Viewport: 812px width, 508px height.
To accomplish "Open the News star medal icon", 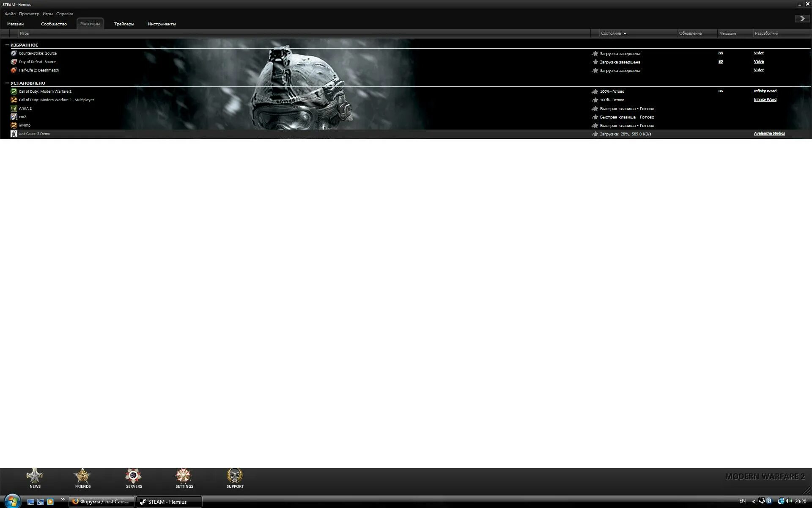I will [35, 476].
